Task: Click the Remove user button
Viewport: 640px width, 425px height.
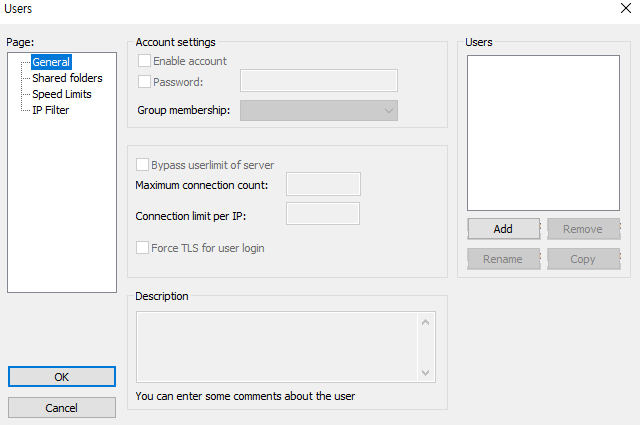Action: (x=583, y=229)
